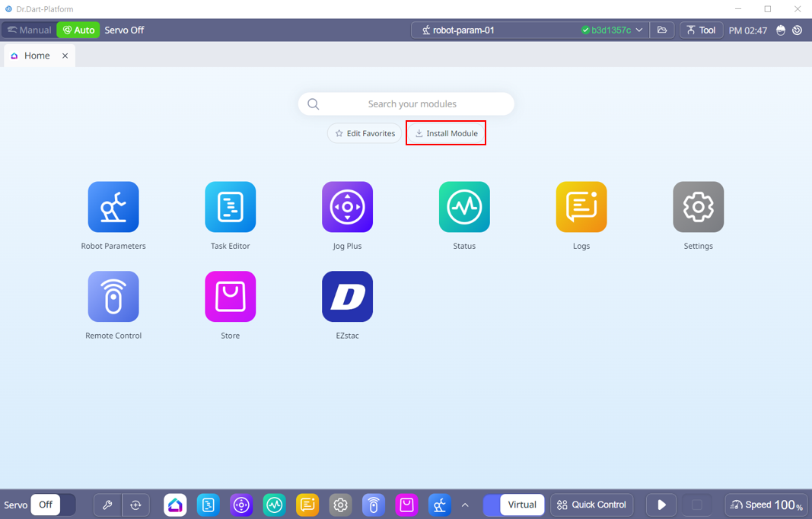This screenshot has height=519, width=812.
Task: Switch to Manual mode
Action: (28, 30)
